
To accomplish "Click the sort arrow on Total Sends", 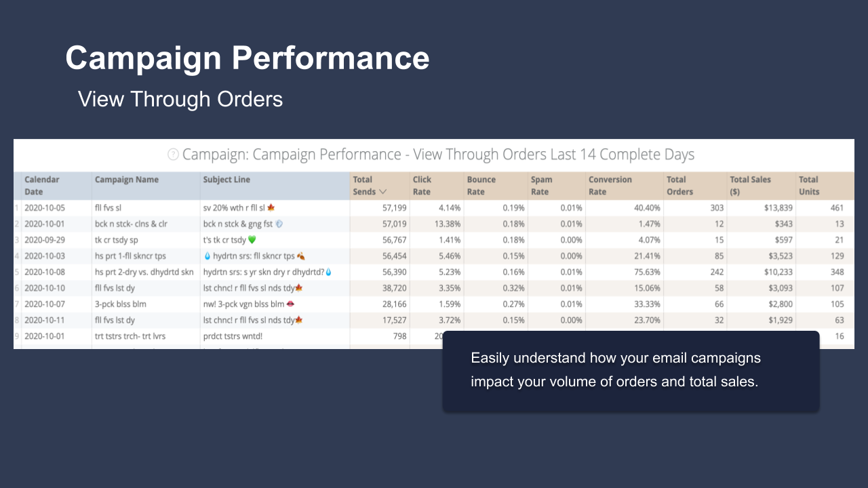I will (383, 192).
